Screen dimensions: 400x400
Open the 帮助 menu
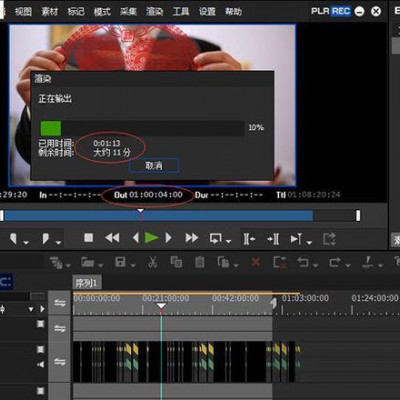tap(233, 12)
